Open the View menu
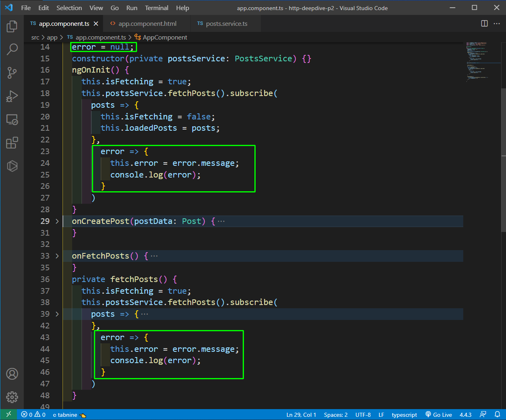 pos(96,8)
